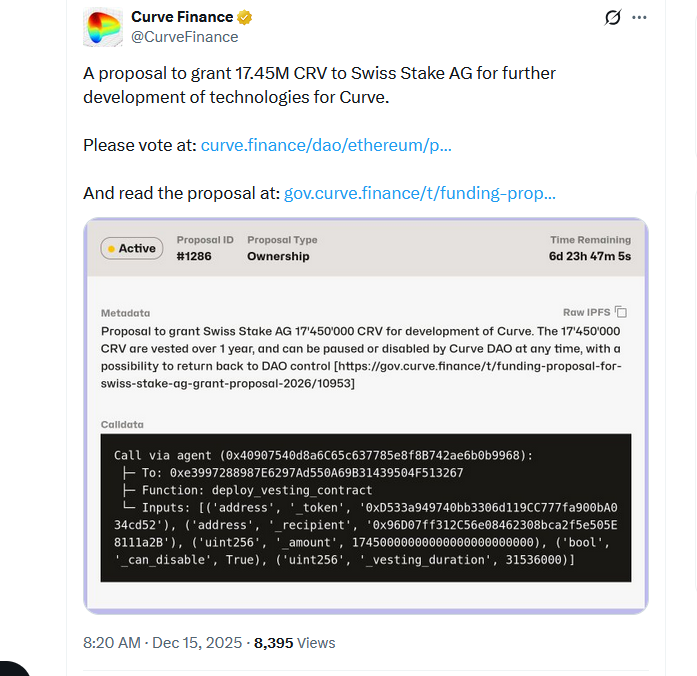Click the black Calldata code block
The image size is (697, 676).
tap(365, 507)
